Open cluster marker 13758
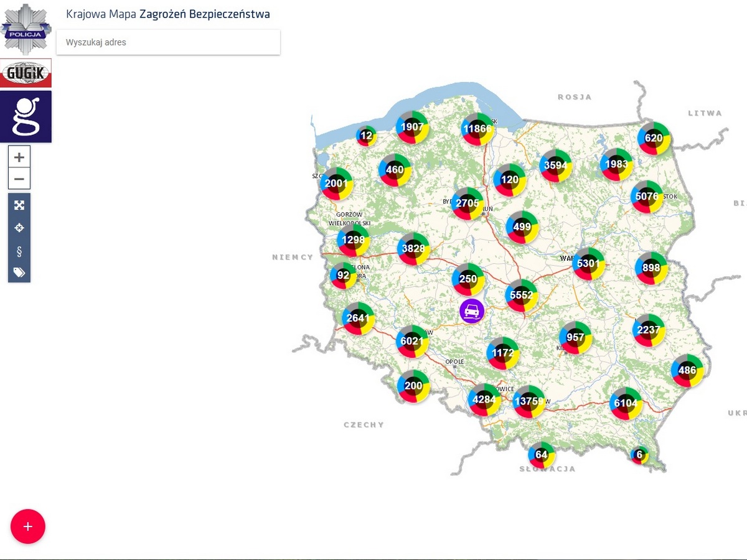The width and height of the screenshot is (747, 560). [x=529, y=401]
